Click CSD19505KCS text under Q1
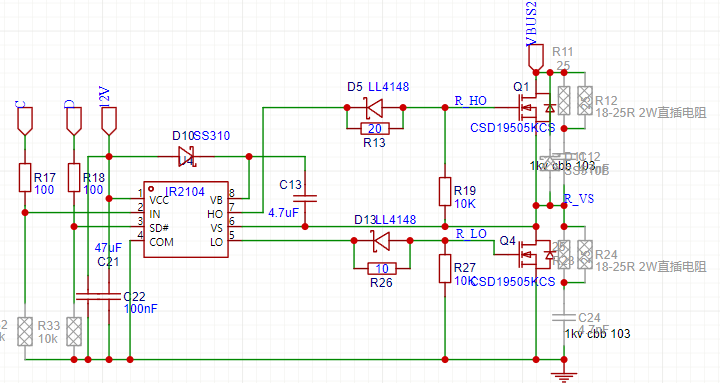 coord(512,128)
